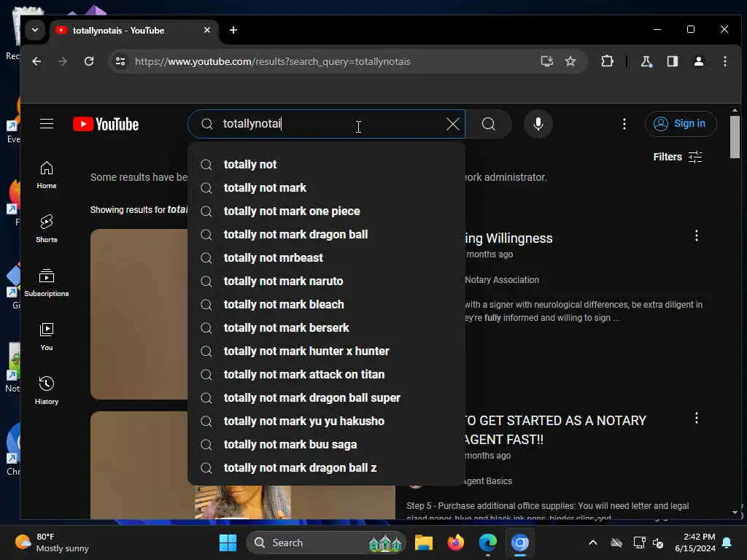Pick 'totally not mrbeast' suggestion
The width and height of the screenshot is (747, 560).
click(x=326, y=257)
